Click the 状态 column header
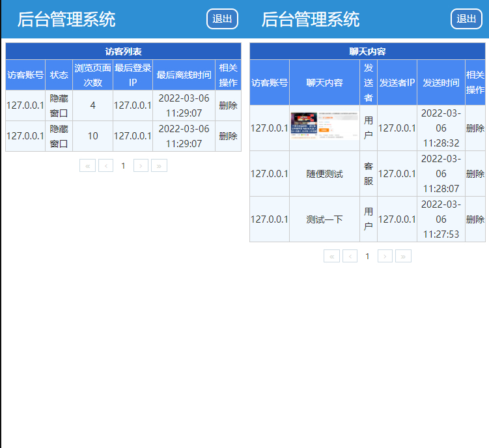Image resolution: width=489 pixels, height=448 pixels. point(59,75)
